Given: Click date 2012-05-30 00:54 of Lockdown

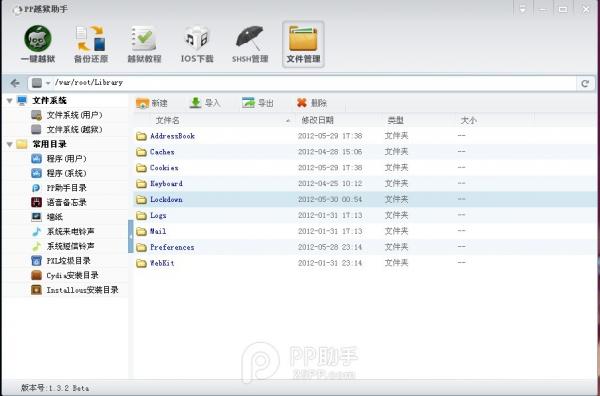Looking at the screenshot, I should pyautogui.click(x=330, y=200).
